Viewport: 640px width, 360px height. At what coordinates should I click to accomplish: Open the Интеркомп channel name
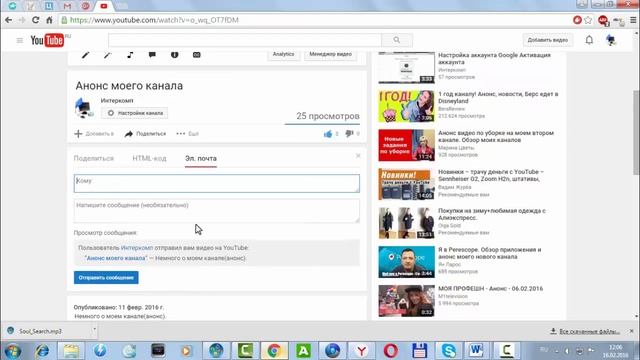(117, 100)
